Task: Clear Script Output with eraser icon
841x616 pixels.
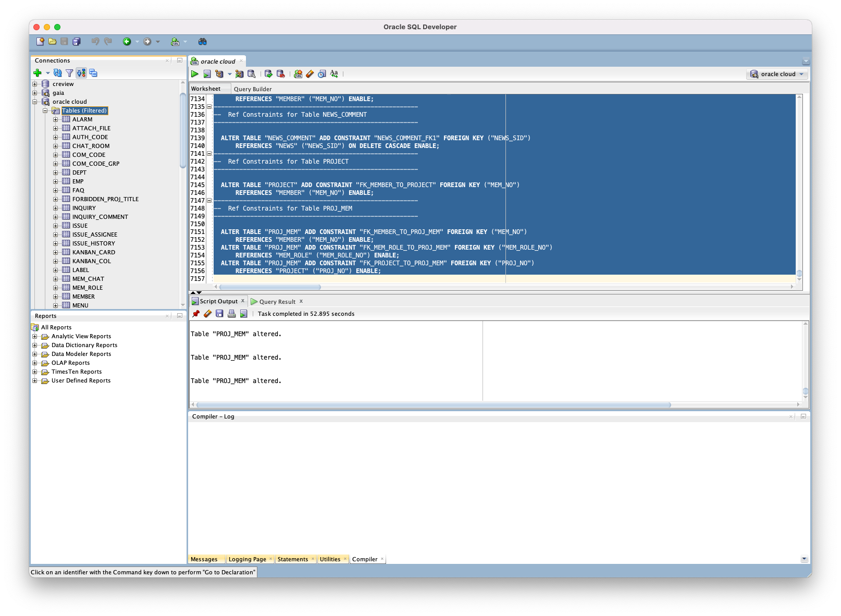Action: (x=207, y=314)
